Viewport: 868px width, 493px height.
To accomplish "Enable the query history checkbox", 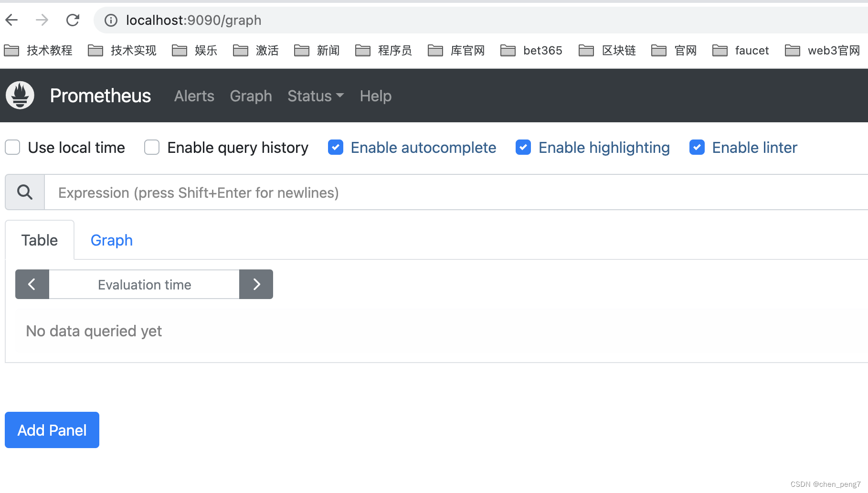I will tap(152, 147).
